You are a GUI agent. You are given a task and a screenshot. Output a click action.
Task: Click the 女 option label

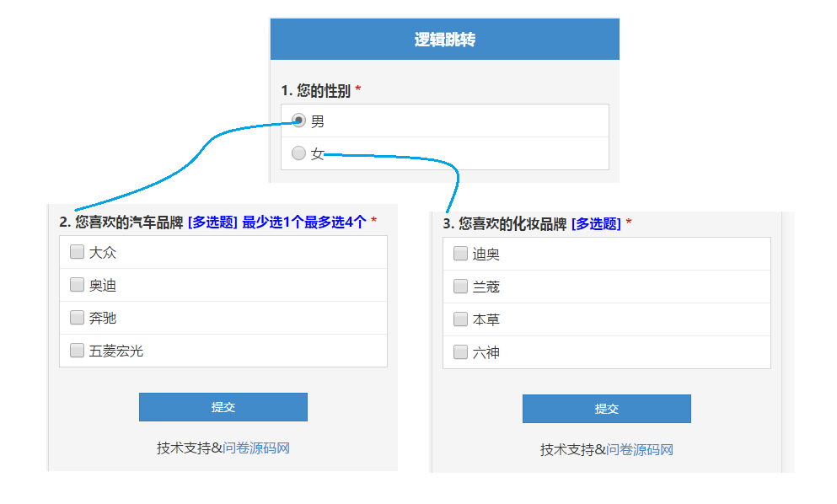point(318,154)
